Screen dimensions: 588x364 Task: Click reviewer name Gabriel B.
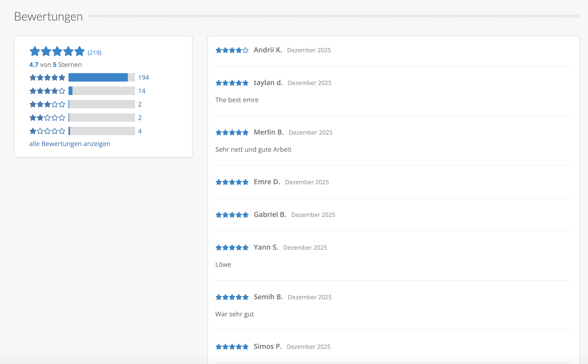[x=270, y=215]
